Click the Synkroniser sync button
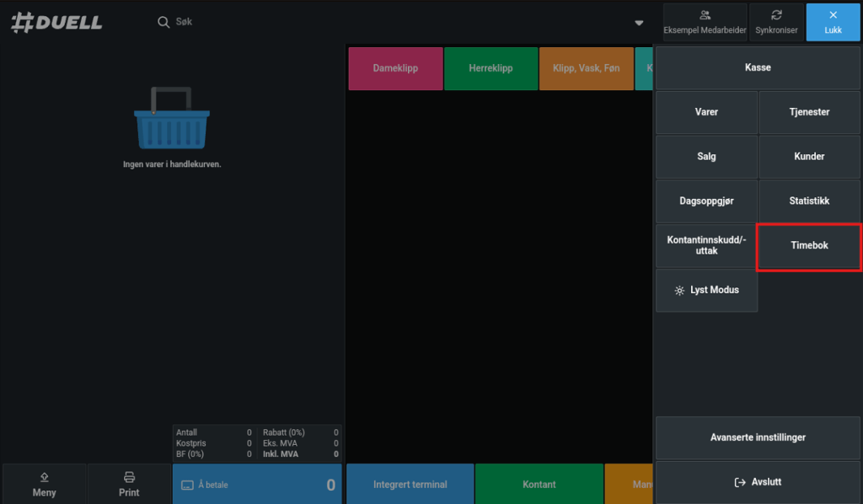The image size is (863, 504). click(776, 22)
